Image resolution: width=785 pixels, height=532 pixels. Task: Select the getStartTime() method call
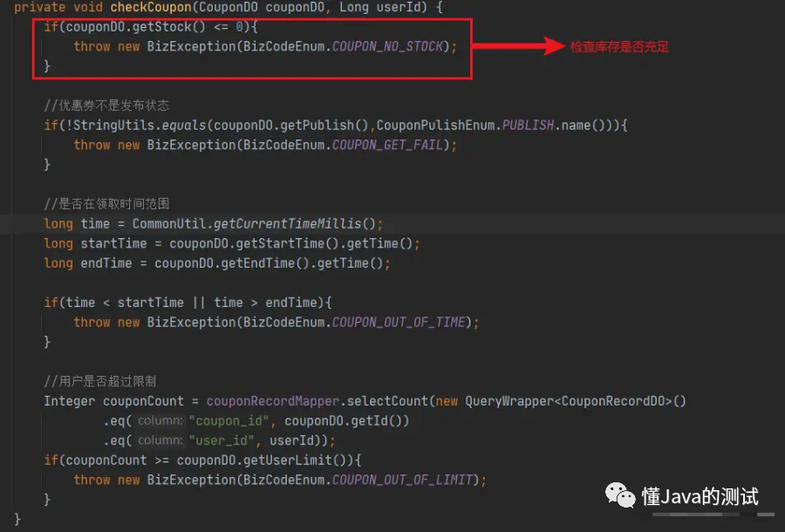(x=287, y=243)
